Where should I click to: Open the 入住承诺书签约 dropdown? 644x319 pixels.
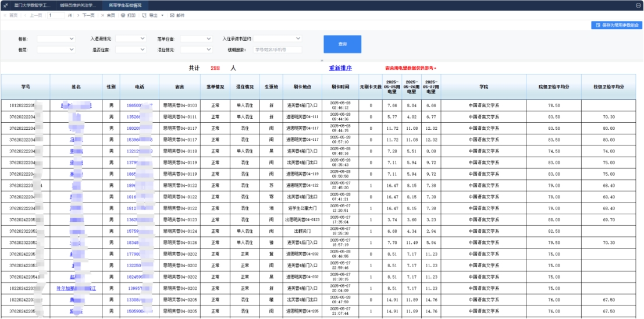click(277, 39)
